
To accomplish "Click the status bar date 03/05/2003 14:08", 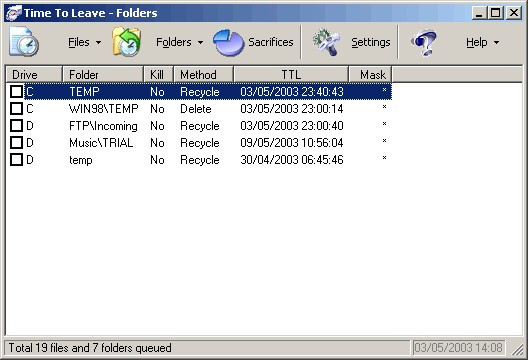I will (x=458, y=348).
